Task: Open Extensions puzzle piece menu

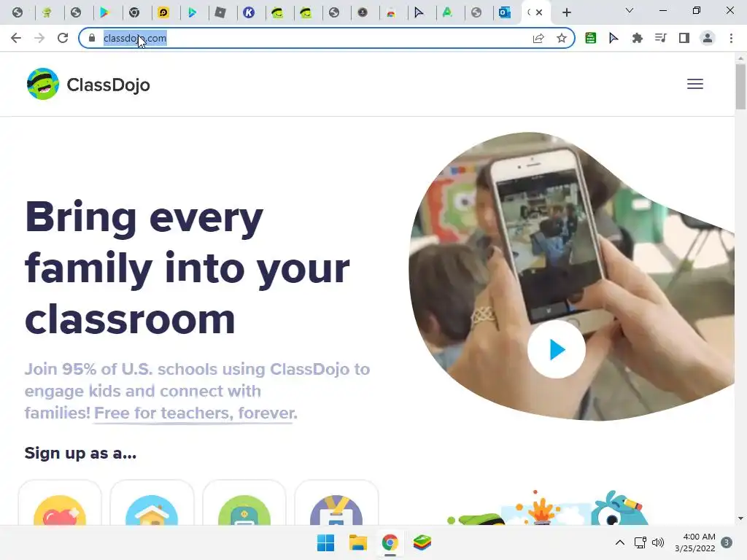Action: [637, 38]
